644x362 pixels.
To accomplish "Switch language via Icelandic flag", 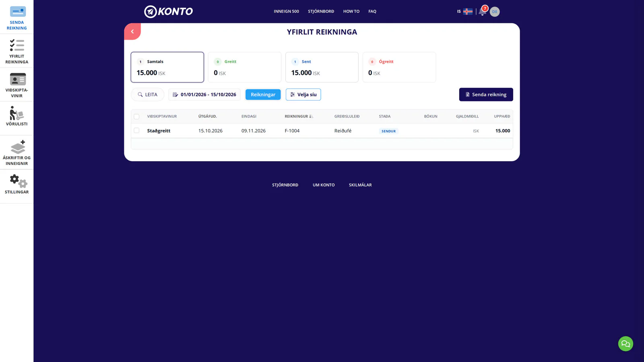I will (468, 11).
